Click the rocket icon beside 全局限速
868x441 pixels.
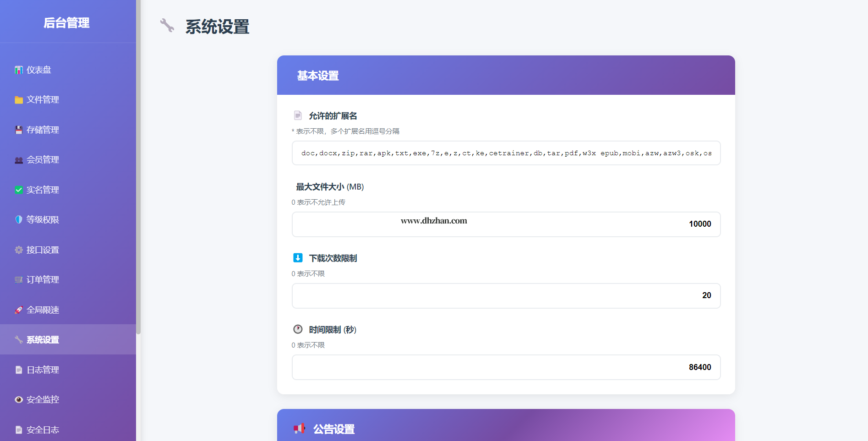19,310
